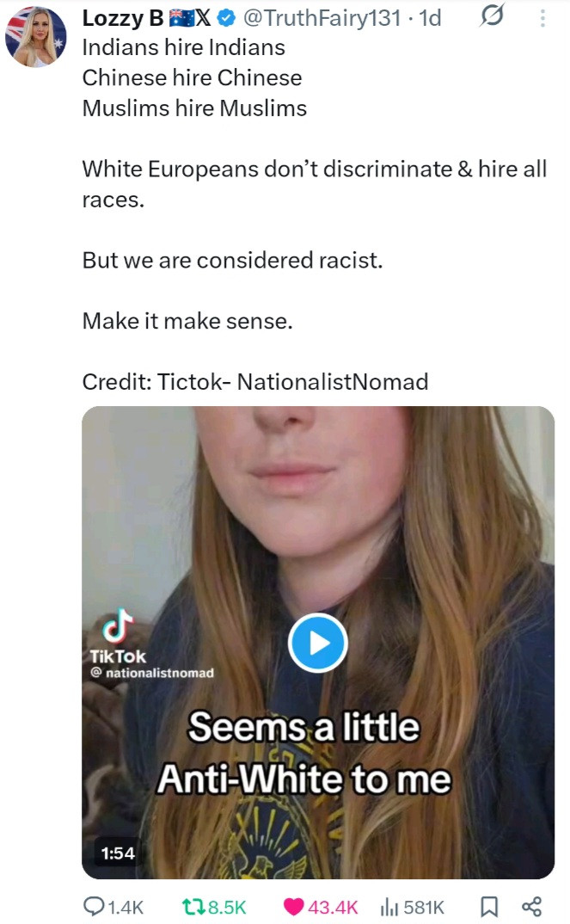
Task: Click the blue verified badge
Action: (226, 19)
